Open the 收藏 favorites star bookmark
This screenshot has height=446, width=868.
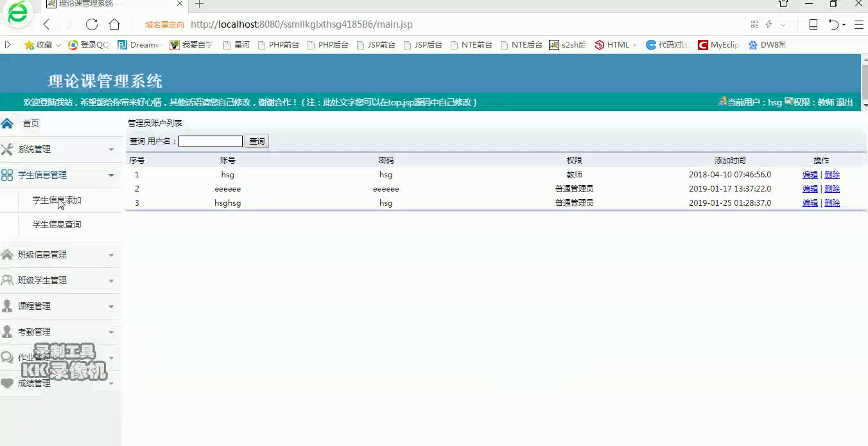[x=38, y=45]
